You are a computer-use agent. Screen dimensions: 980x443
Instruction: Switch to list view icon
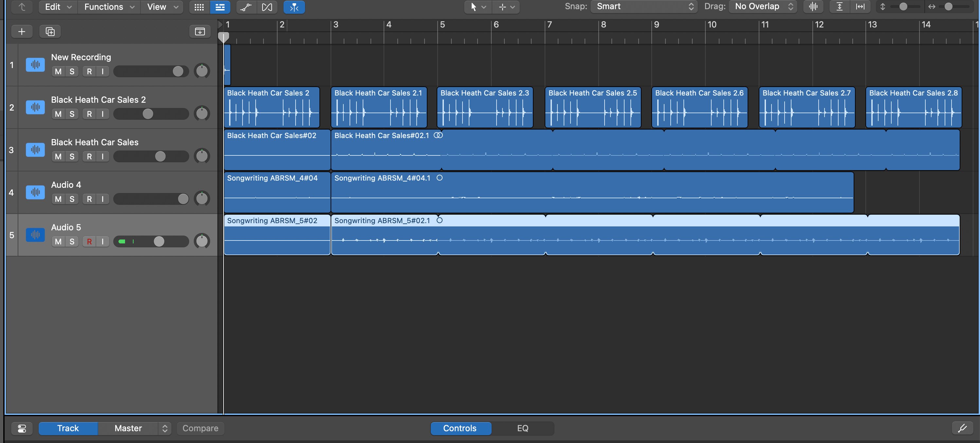click(220, 7)
